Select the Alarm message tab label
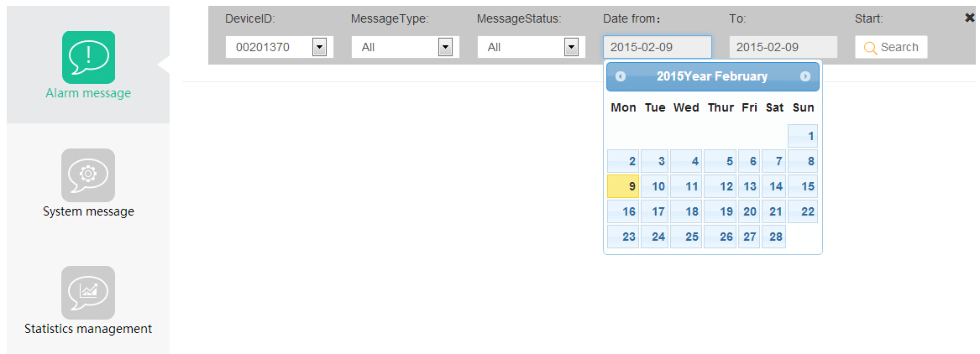This screenshot has height=354, width=980. pos(88,93)
